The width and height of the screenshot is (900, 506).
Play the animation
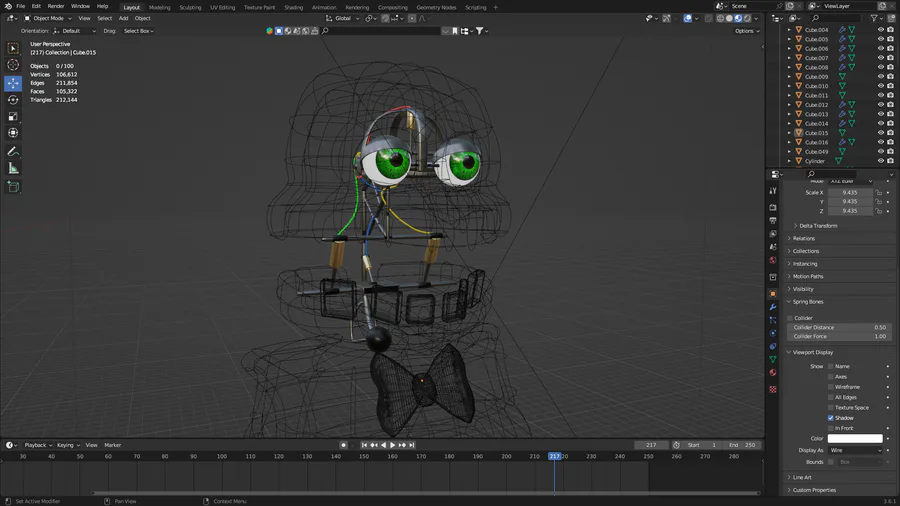393,445
